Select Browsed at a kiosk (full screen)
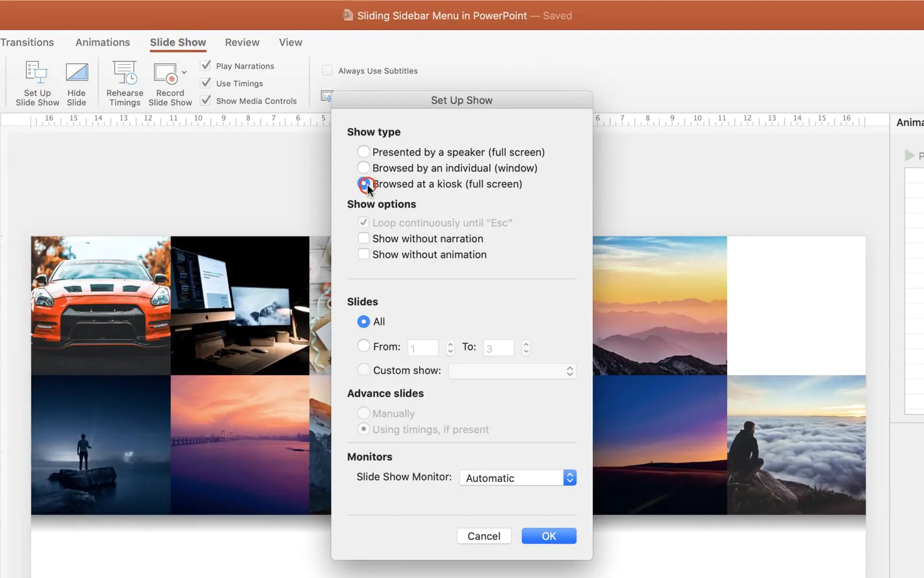924x578 pixels. point(364,184)
